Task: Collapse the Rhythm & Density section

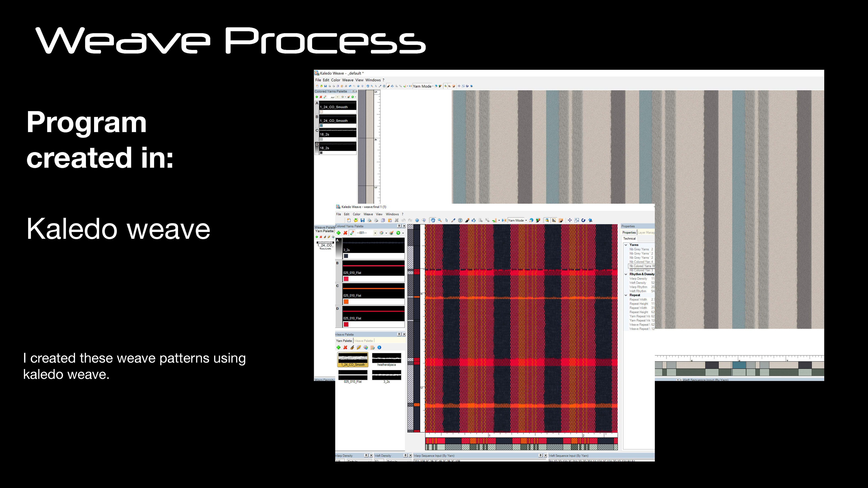Action: click(x=626, y=274)
